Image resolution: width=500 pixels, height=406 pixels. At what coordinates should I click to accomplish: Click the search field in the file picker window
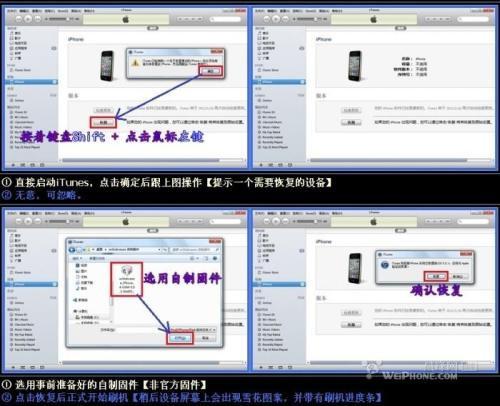[x=195, y=250]
